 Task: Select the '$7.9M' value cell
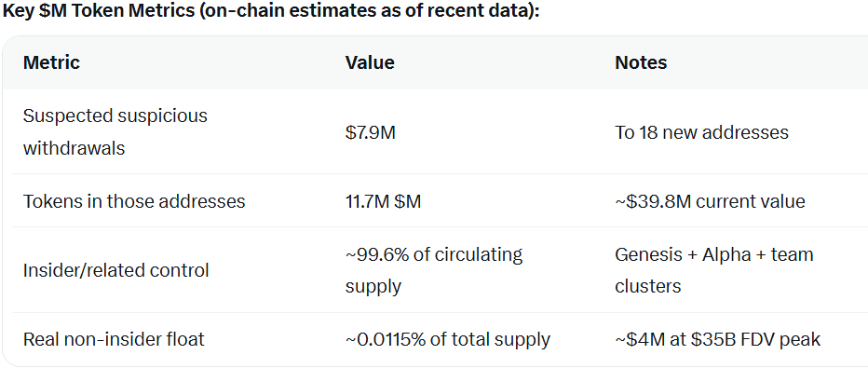[x=371, y=132]
